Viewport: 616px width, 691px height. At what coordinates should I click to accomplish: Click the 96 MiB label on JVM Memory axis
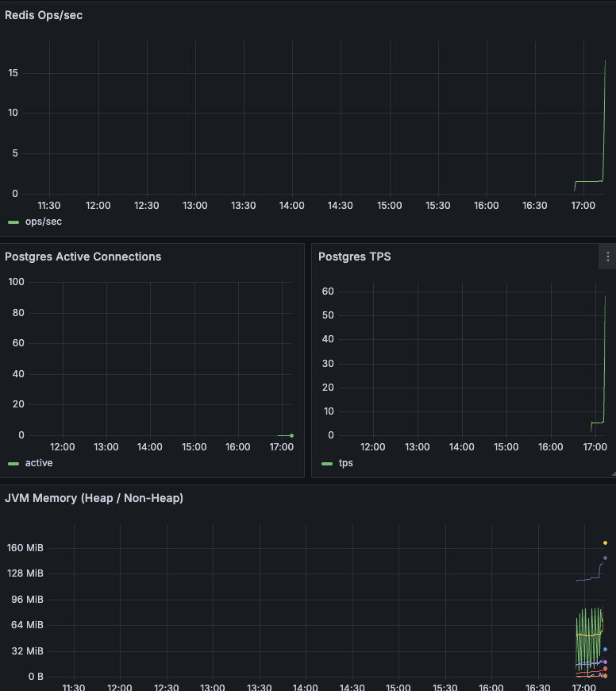click(27, 600)
